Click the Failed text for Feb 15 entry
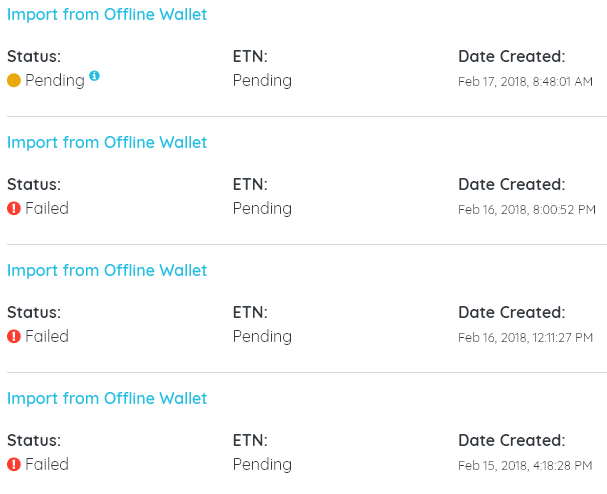 pyautogui.click(x=47, y=464)
